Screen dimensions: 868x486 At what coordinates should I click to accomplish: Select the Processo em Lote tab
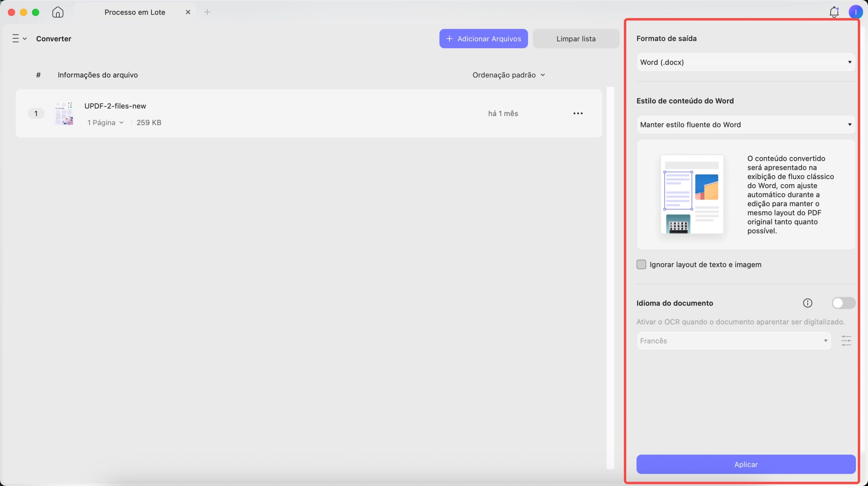(x=135, y=12)
